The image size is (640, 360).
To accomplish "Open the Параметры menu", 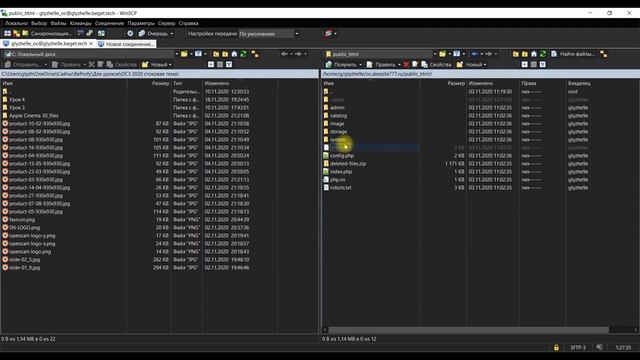I will pyautogui.click(x=141, y=23).
